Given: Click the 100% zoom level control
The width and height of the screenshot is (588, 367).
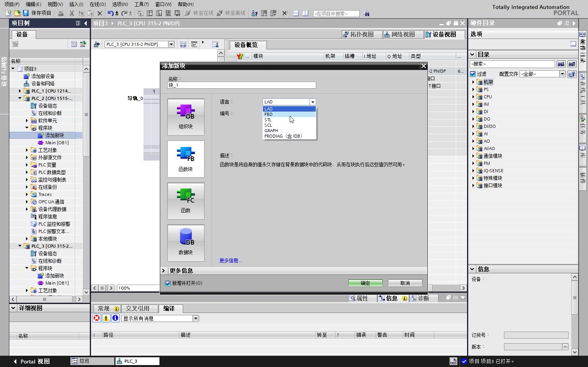Looking at the screenshot, I should 124,288.
